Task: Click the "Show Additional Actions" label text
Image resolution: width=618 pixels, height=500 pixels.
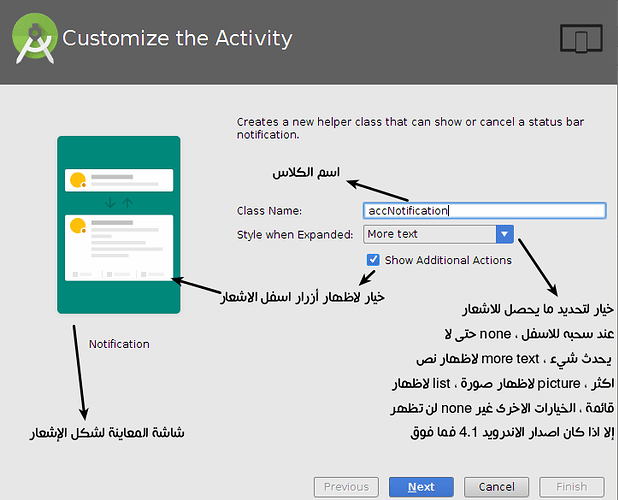Action: [447, 260]
